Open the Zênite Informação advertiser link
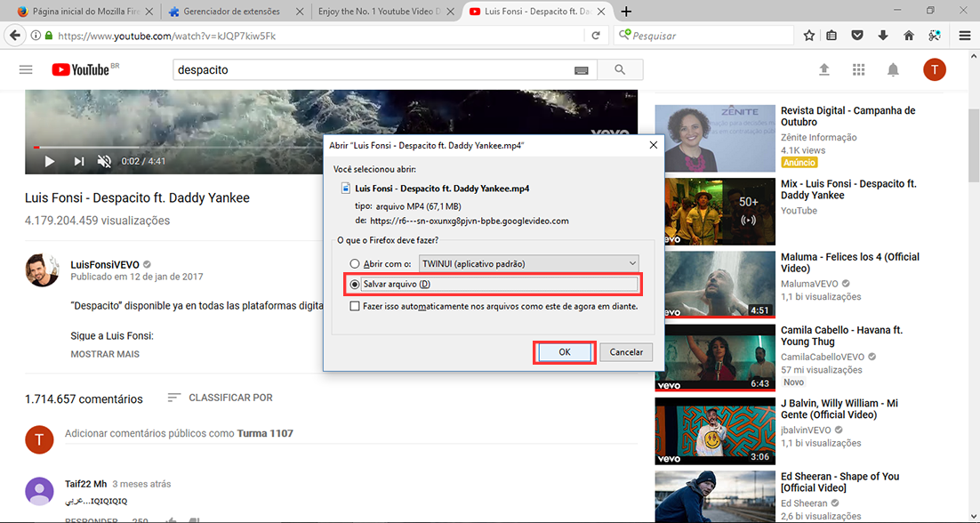 (x=819, y=138)
